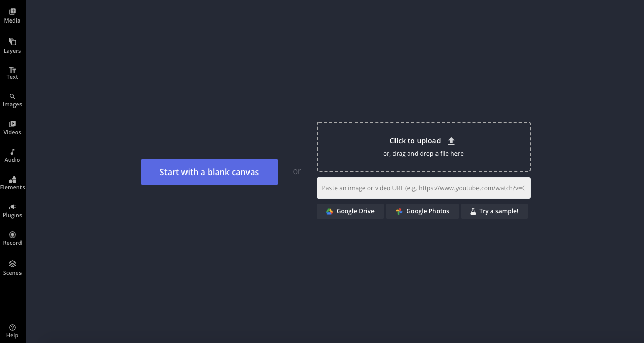The height and width of the screenshot is (343, 644).
Task: Open the Scenes panel icon
Action: tap(12, 264)
